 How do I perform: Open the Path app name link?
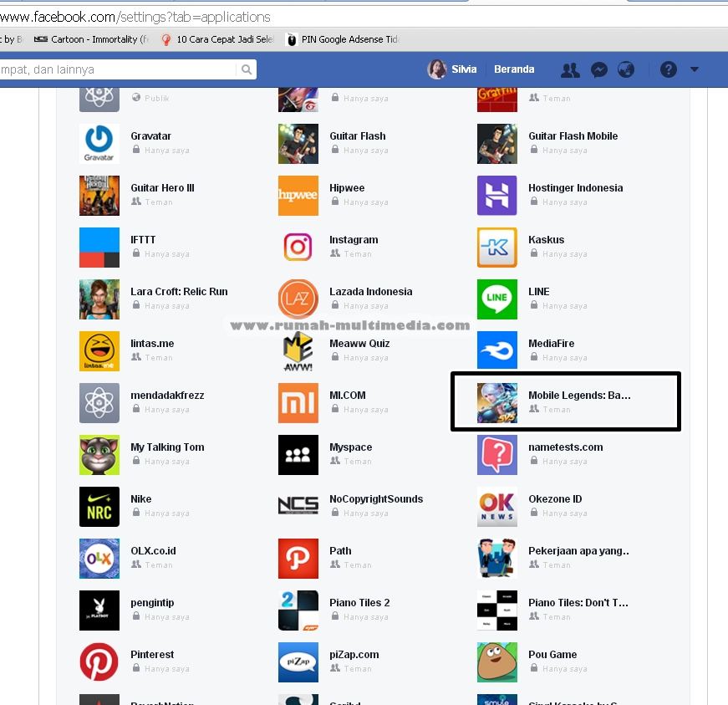point(340,551)
